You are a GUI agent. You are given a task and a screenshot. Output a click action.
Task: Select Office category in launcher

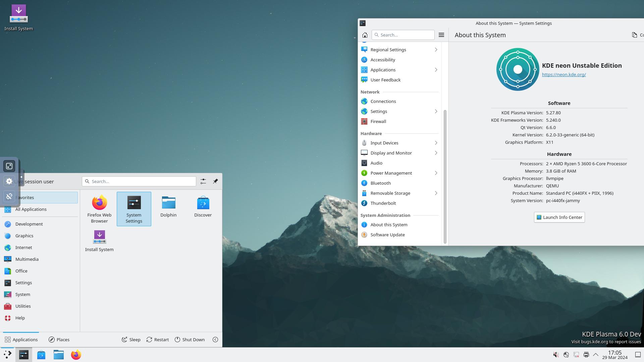[x=40, y=271]
